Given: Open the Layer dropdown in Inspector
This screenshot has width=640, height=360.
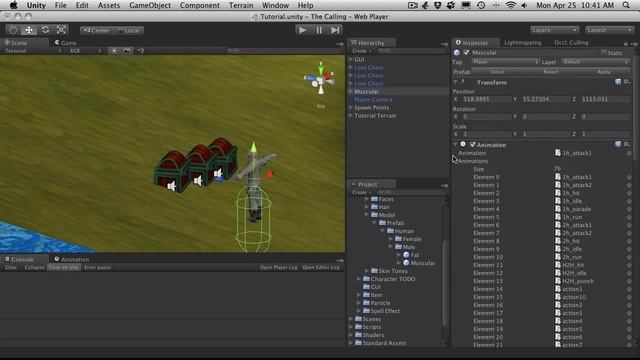Looking at the screenshot, I should click(596, 62).
